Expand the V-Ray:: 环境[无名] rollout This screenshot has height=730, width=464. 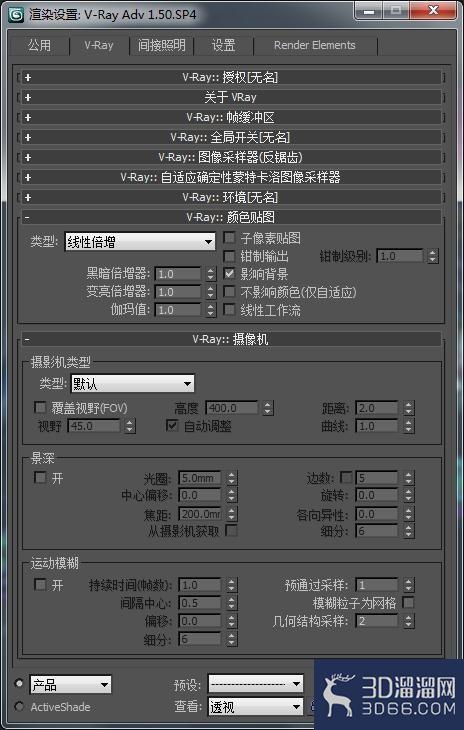tap(230, 197)
